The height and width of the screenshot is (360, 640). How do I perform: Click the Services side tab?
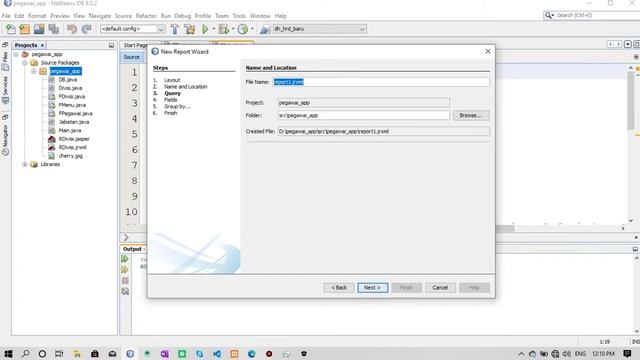click(x=5, y=89)
